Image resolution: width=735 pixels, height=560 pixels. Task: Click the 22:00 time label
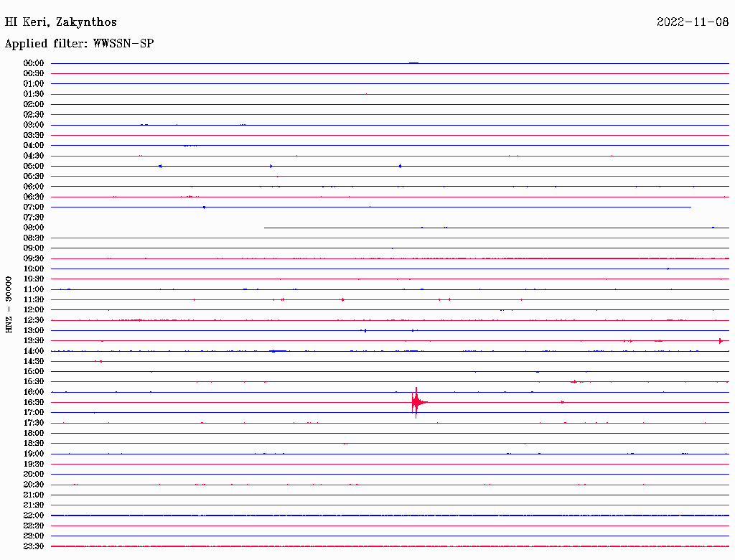(x=34, y=515)
